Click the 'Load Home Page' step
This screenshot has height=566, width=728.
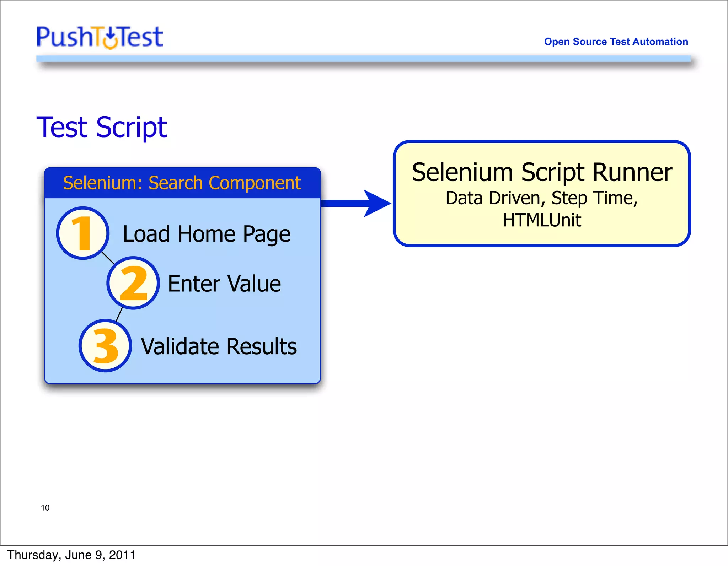point(207,234)
